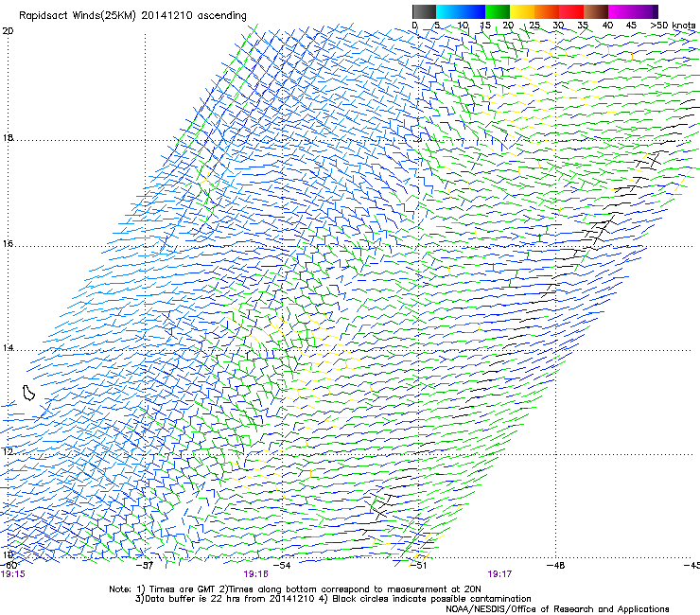Viewport: 700px width, 615px height.
Task: Click the latitude label '16' on the left axis
Action: coord(8,244)
